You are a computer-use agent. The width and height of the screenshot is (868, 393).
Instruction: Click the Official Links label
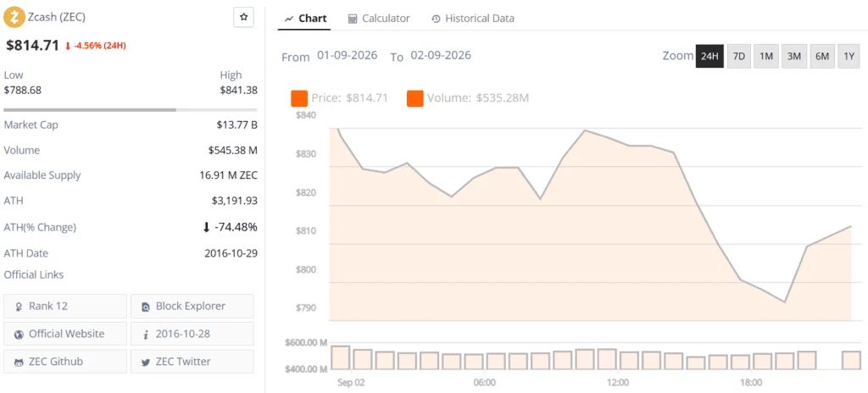coord(34,275)
